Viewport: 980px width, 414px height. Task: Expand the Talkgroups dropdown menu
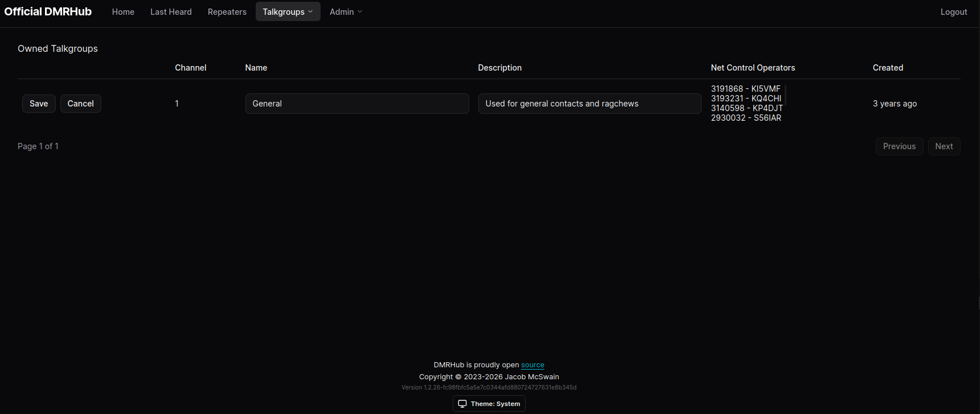[288, 11]
